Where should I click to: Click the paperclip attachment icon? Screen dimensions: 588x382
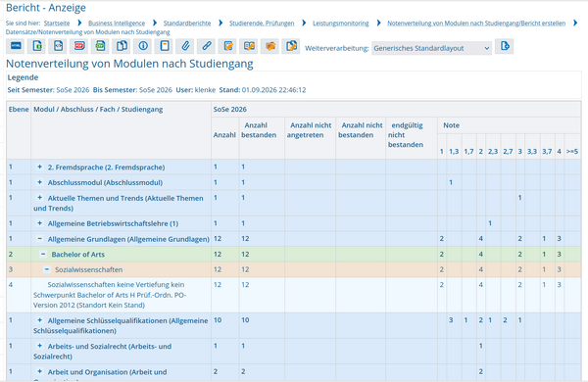[x=185, y=46]
